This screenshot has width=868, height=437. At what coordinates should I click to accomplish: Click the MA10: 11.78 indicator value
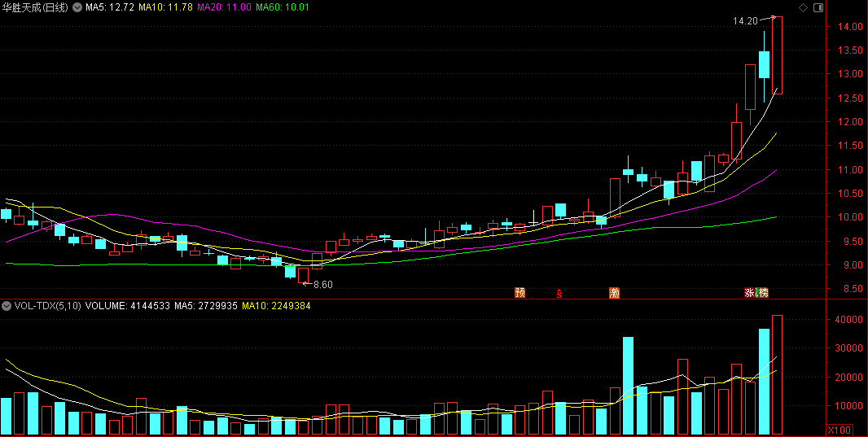click(165, 8)
